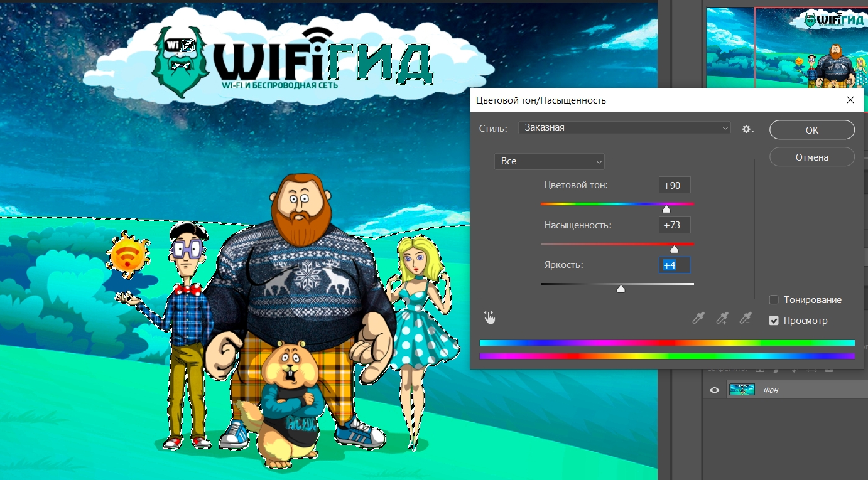Select the Фон layer name

[771, 390]
